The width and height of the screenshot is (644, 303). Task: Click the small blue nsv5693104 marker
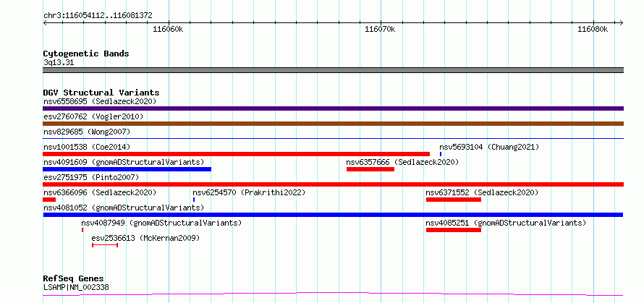[441, 154]
